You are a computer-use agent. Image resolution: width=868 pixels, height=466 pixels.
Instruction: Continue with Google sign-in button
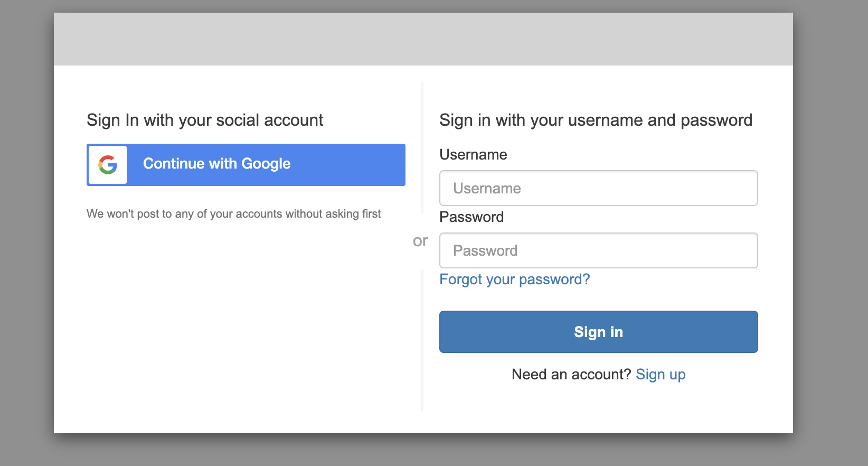[246, 165]
